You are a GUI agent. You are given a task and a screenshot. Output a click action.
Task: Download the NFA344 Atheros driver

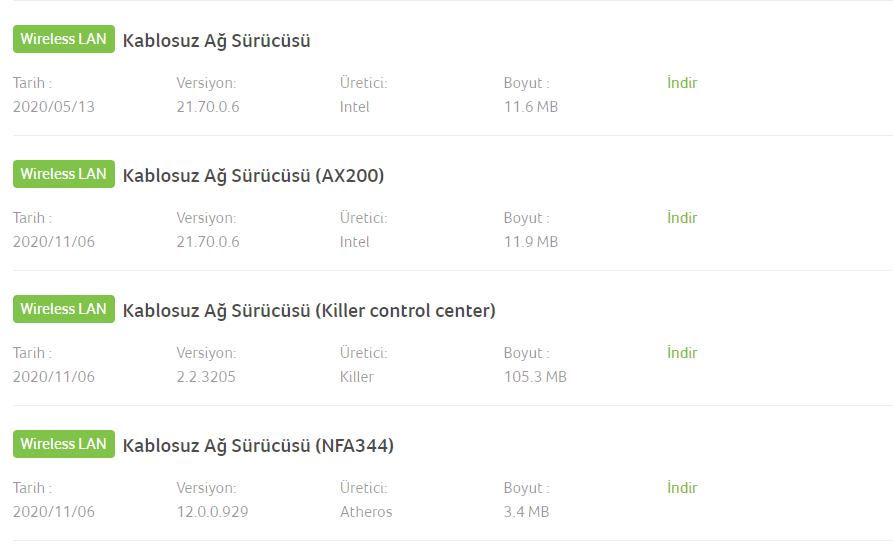682,488
